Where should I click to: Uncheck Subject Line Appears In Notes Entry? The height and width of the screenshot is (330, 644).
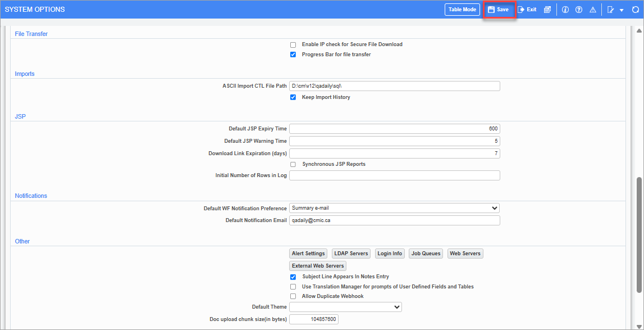tap(293, 277)
